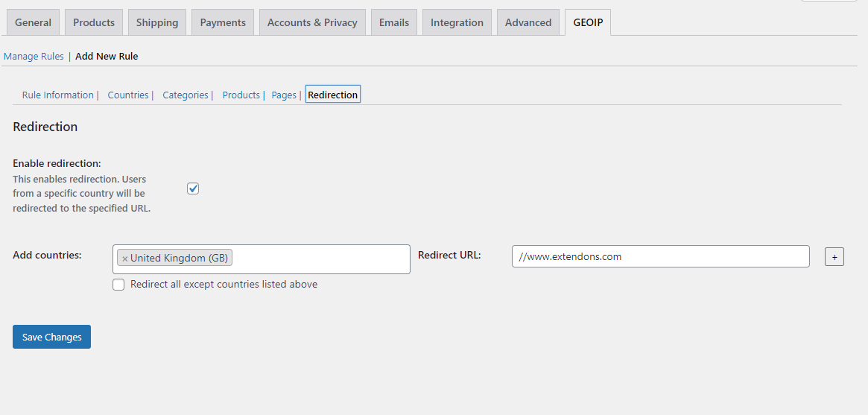Uncheck the Enable redirection checkbox
The width and height of the screenshot is (868, 415).
pos(193,189)
